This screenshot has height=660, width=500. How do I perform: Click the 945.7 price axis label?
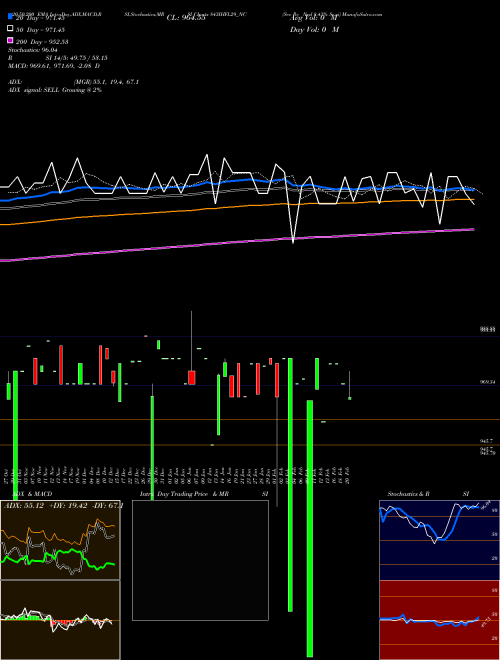tap(486, 441)
